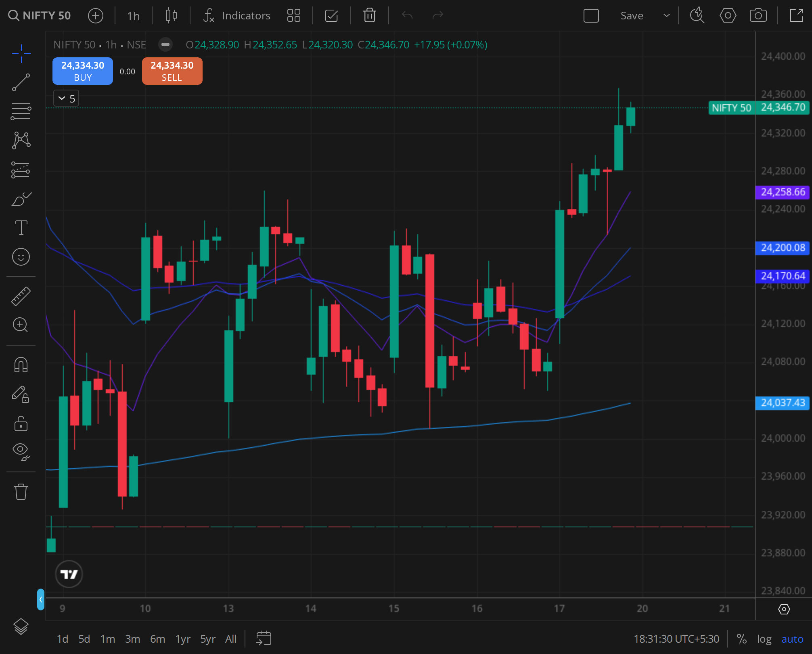Toggle log scale mode
812x654 pixels.
764,639
